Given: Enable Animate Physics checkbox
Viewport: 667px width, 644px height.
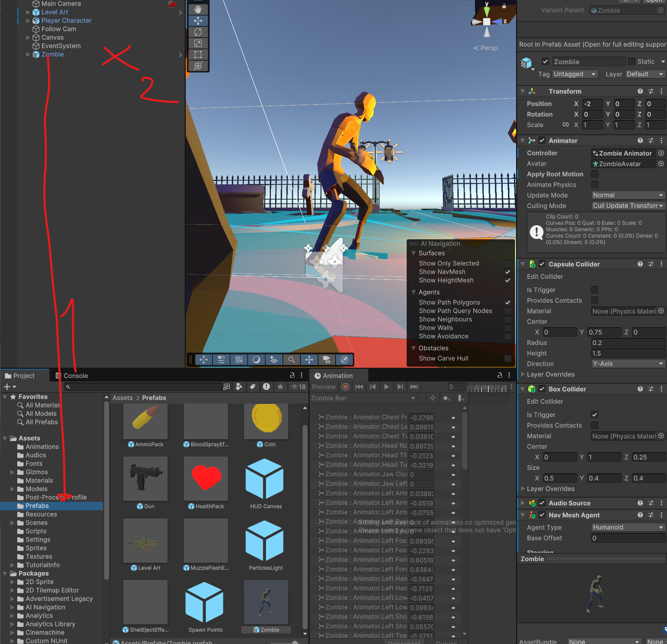Looking at the screenshot, I should point(595,185).
